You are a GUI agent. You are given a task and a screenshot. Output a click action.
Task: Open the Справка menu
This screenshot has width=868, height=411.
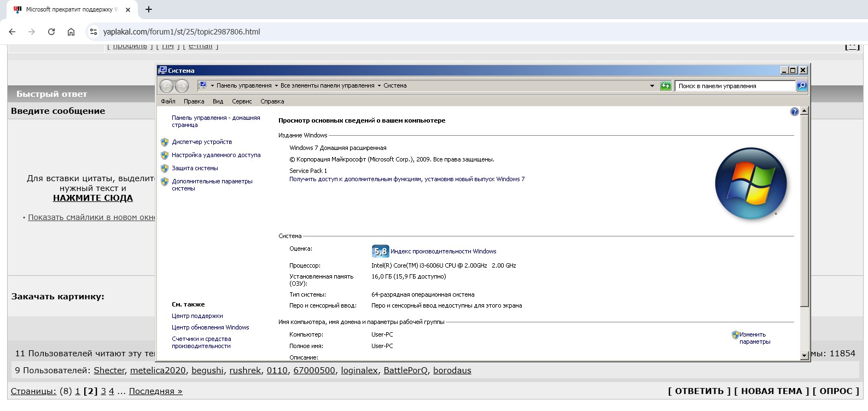272,101
